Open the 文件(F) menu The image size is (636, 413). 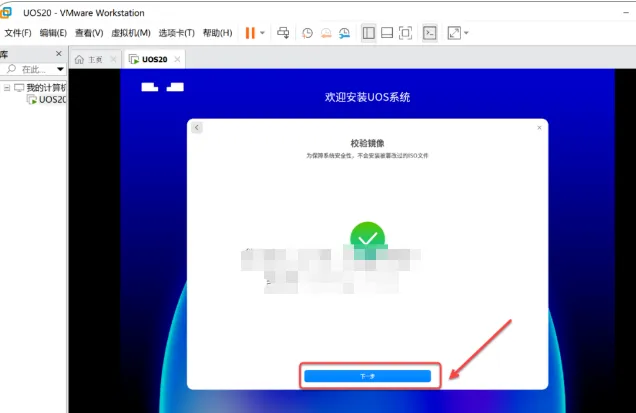click(18, 33)
